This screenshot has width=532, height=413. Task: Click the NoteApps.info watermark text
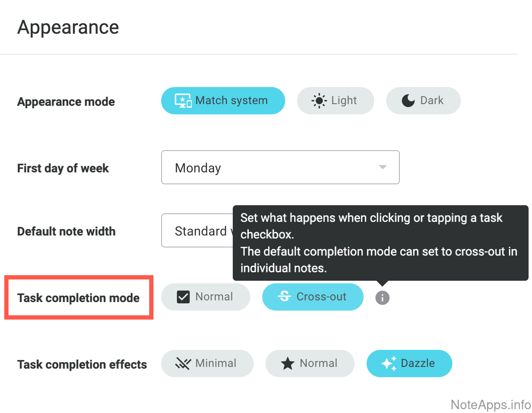click(490, 404)
